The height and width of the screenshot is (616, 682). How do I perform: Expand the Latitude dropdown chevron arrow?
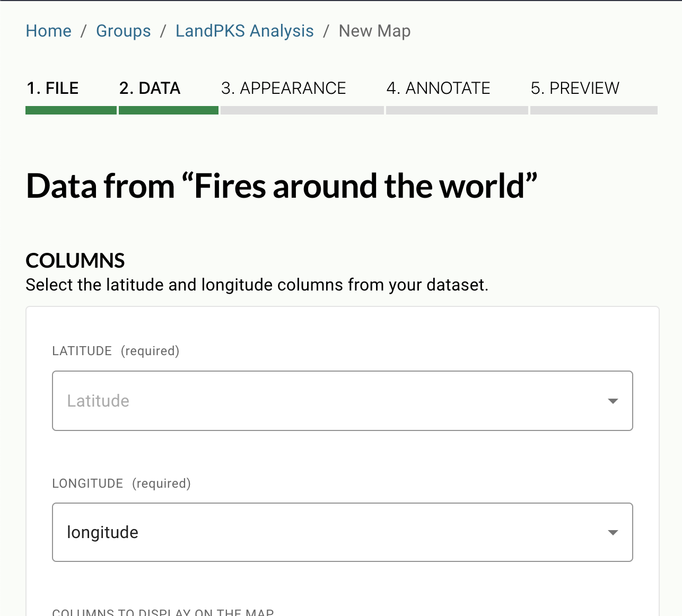pos(613,401)
